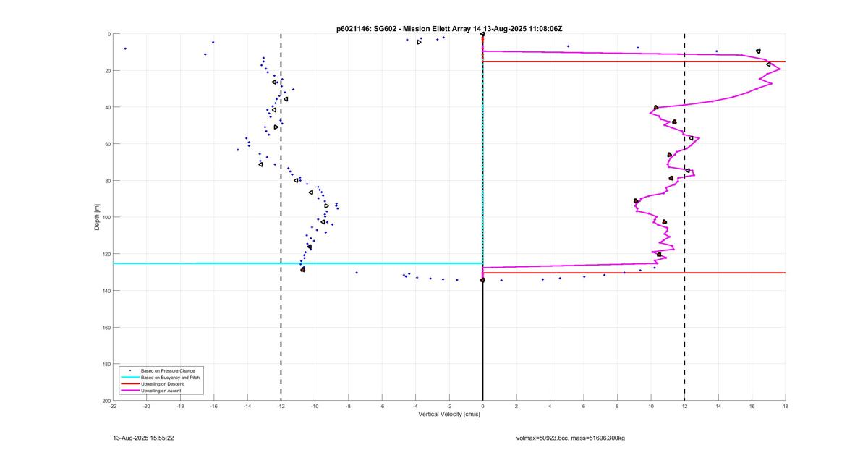Click the x-axis tick label "-12"

(281, 407)
